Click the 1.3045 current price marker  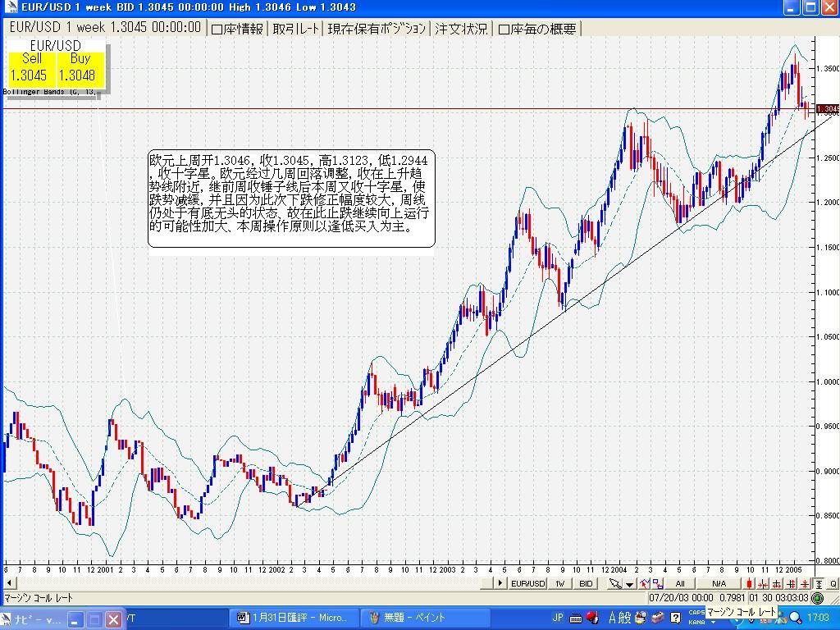pos(828,109)
